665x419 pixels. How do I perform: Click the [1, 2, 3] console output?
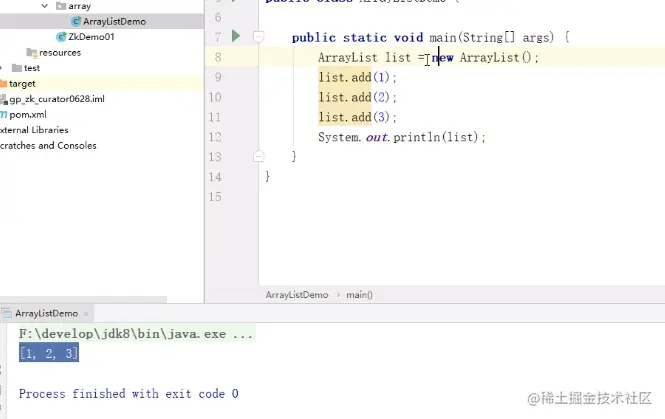[49, 353]
